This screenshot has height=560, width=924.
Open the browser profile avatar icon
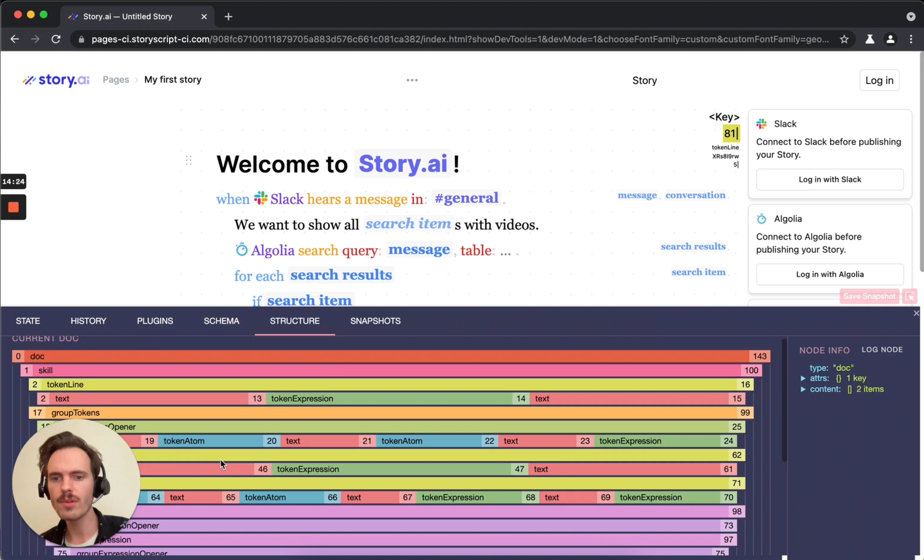point(890,39)
